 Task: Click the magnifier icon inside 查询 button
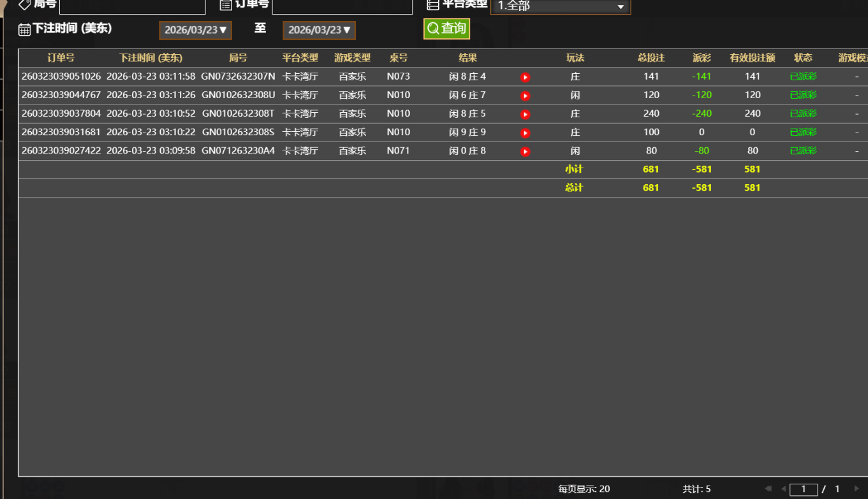click(x=433, y=28)
